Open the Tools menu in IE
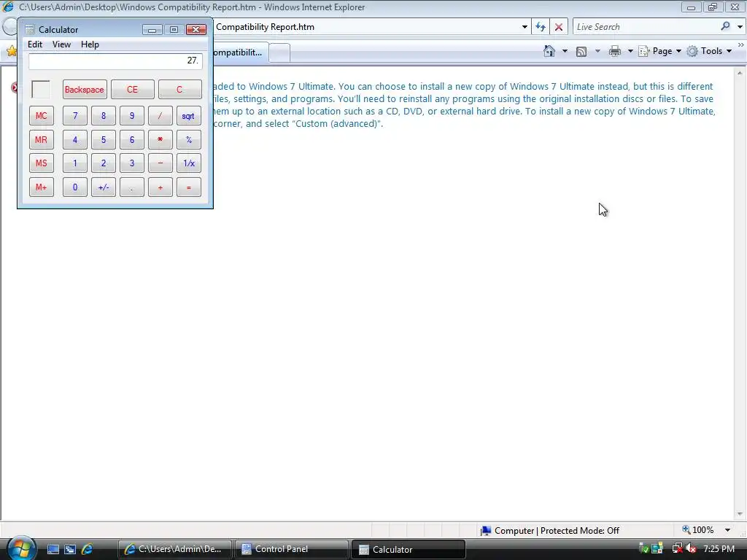The width and height of the screenshot is (747, 560). click(709, 51)
